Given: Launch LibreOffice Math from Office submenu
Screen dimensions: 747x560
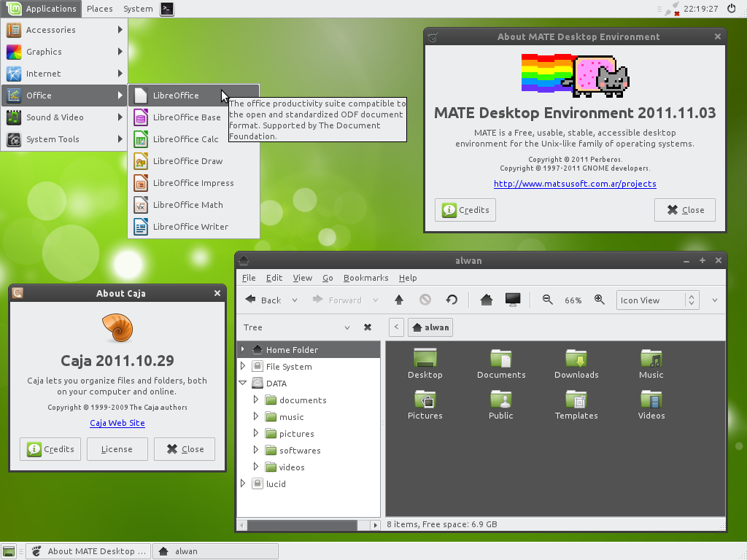Looking at the screenshot, I should 194,205.
